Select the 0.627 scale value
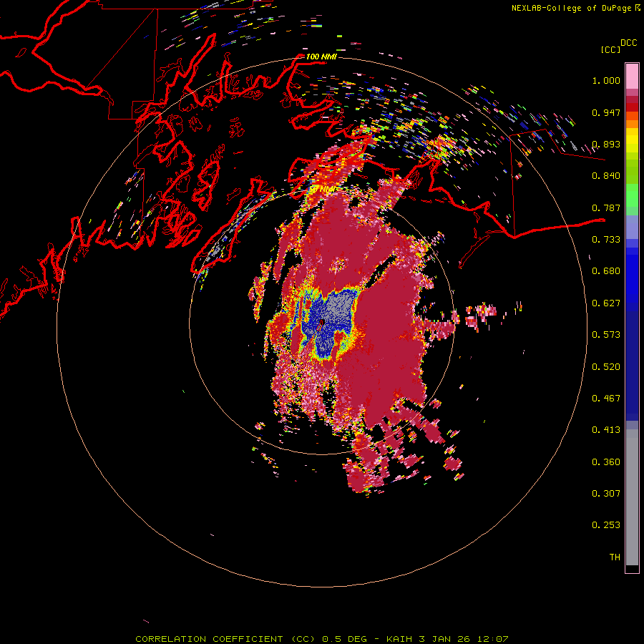Image resolution: width=644 pixels, height=644 pixels. click(606, 303)
